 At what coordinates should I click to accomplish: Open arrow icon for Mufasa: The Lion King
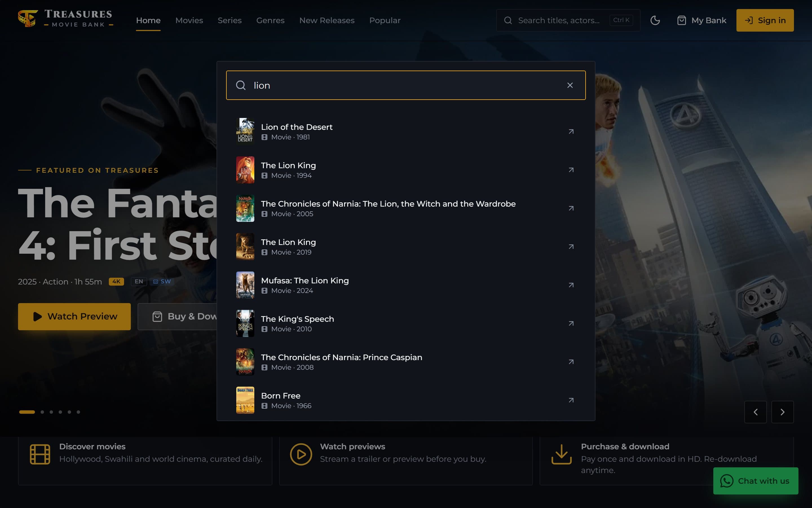point(571,285)
